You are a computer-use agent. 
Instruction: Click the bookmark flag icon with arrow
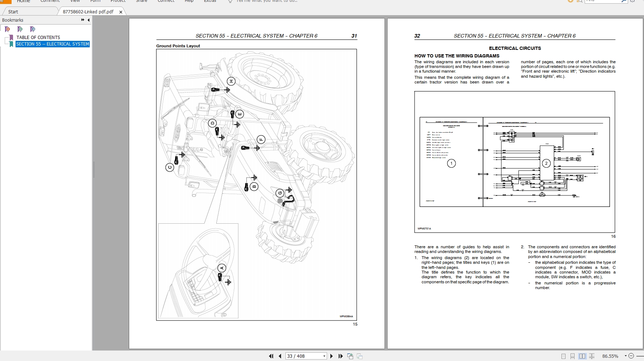(33, 29)
